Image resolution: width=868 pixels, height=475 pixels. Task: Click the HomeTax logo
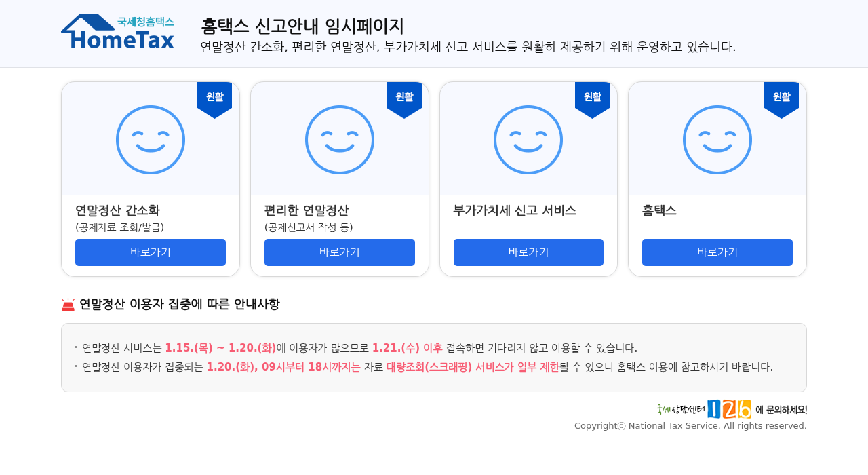[117, 31]
